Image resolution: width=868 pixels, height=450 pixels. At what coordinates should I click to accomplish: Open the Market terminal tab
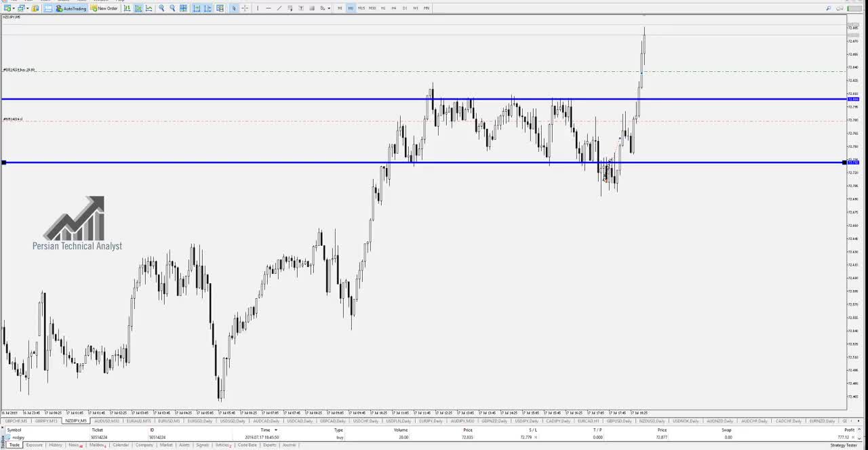pos(166,445)
